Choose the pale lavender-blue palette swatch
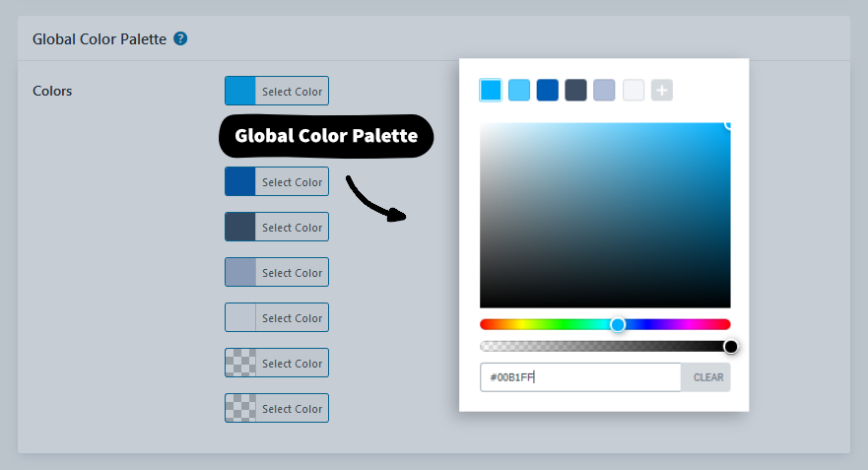Screen dimensions: 868x470 (x=605, y=91)
